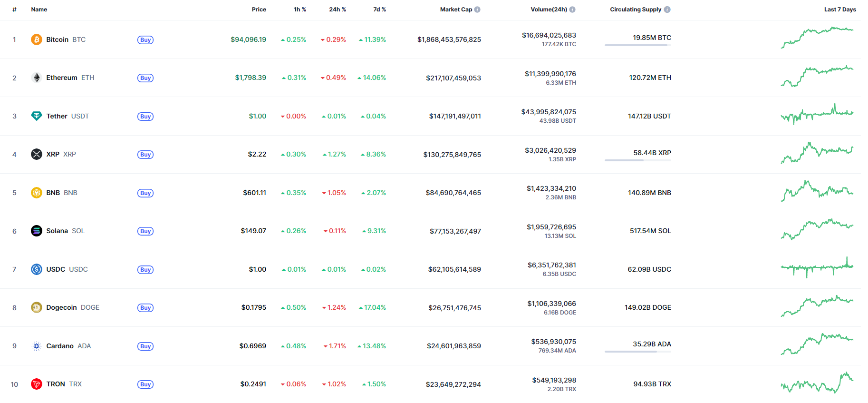
Task: Click the Buy button for Cardano
Action: pos(145,346)
